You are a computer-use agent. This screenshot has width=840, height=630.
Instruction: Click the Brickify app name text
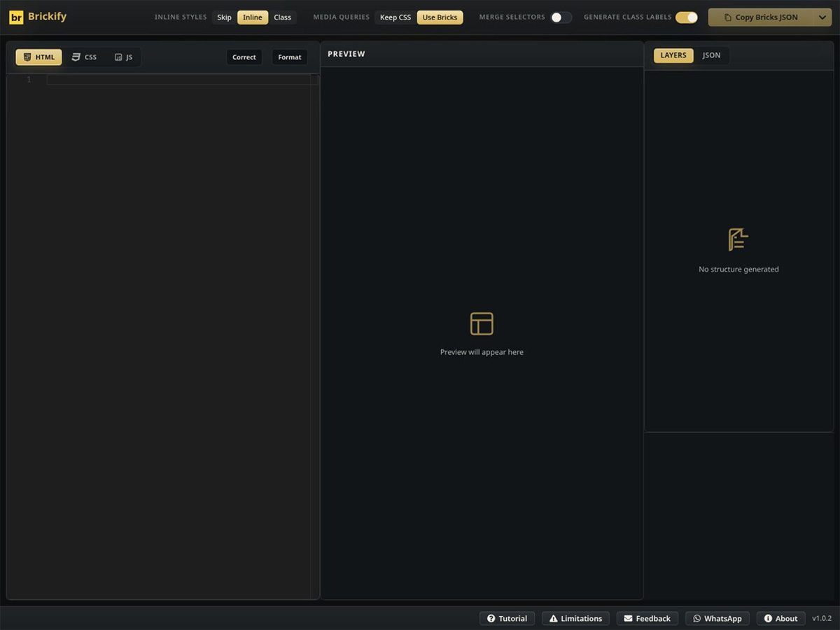coord(48,17)
